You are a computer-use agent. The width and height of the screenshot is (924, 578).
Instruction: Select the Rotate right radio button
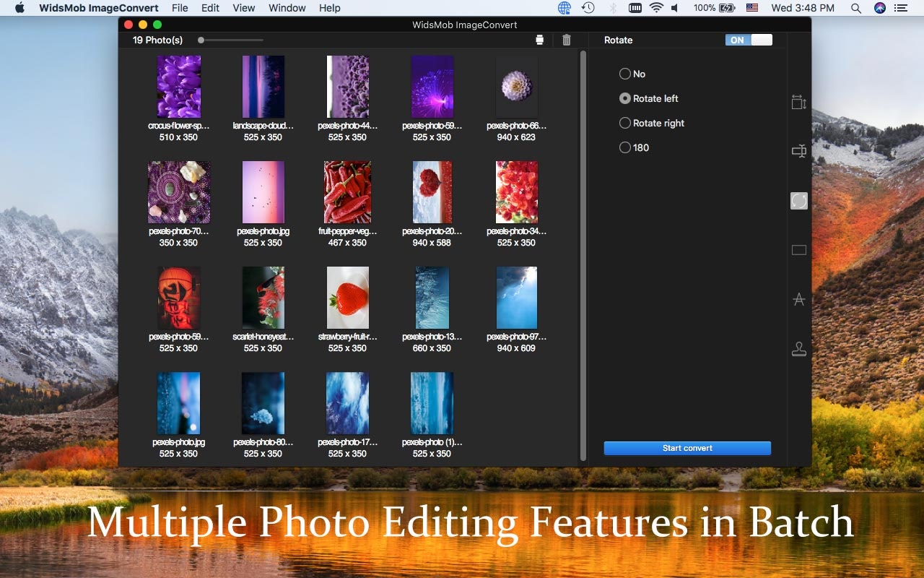[x=624, y=123]
